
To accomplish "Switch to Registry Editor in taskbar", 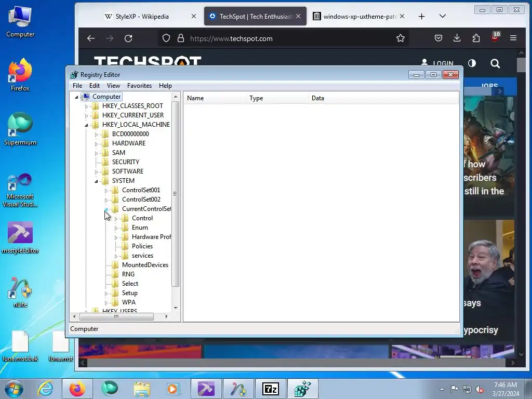I will pos(303,389).
